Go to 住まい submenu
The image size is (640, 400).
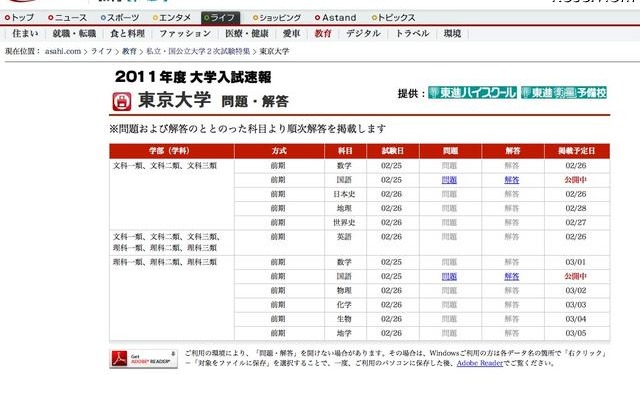click(25, 33)
